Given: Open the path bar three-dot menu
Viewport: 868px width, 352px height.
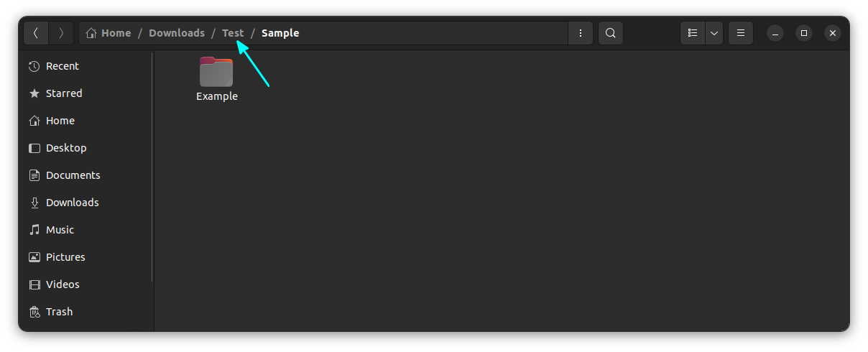Looking at the screenshot, I should tap(580, 33).
